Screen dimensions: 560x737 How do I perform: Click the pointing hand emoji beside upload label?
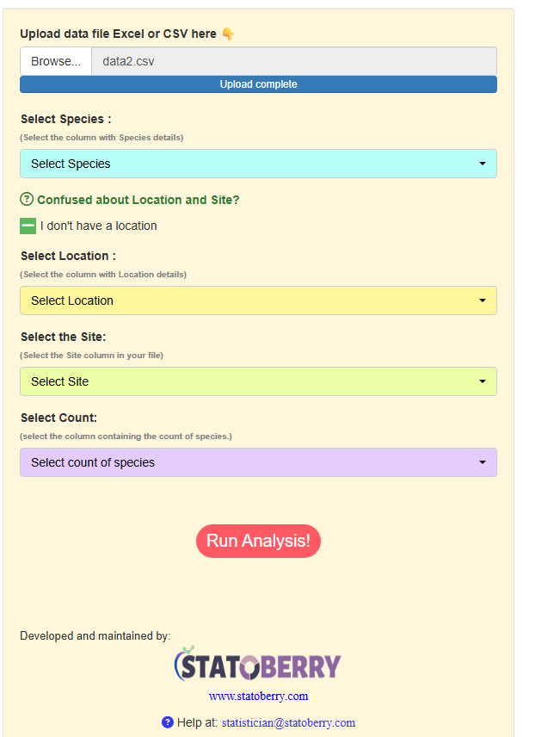228,34
